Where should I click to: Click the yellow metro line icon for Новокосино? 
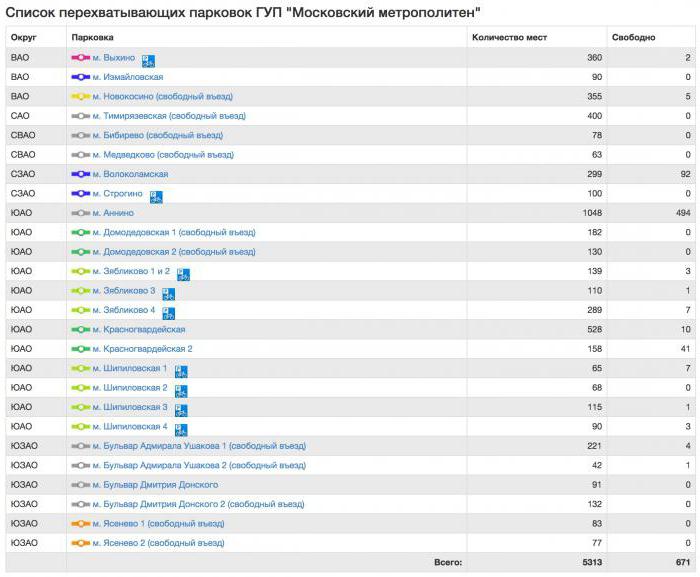[80, 97]
